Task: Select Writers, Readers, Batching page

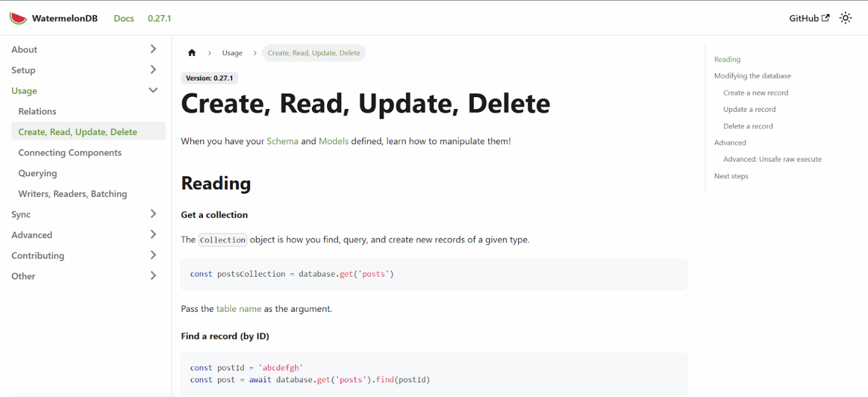Action: 72,194
